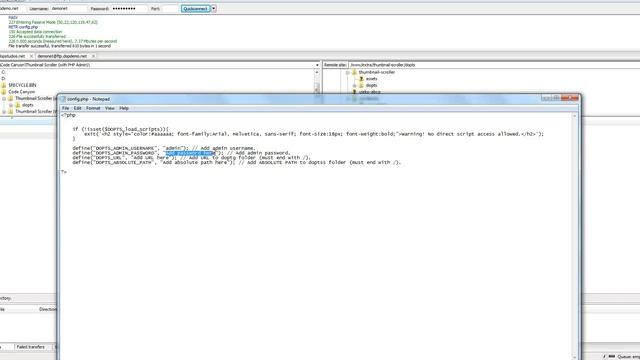
Task: Click the RETR config.php log line
Action: coord(23,27)
